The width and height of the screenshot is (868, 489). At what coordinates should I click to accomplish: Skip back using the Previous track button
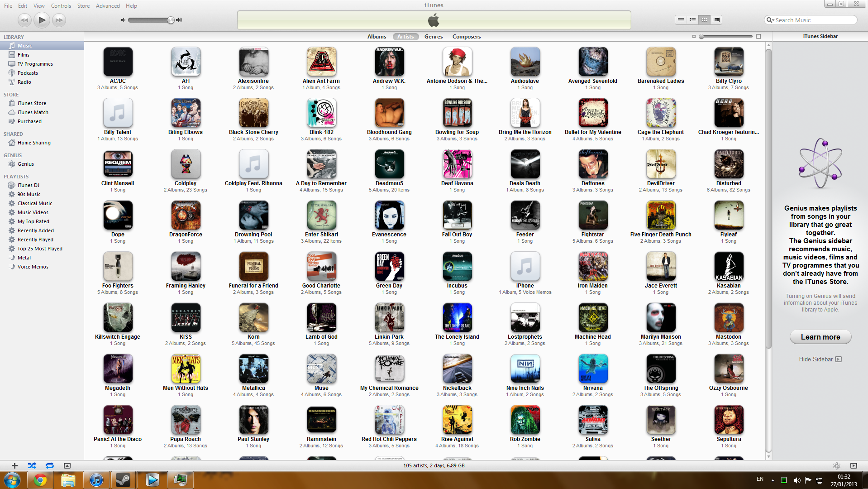[24, 20]
